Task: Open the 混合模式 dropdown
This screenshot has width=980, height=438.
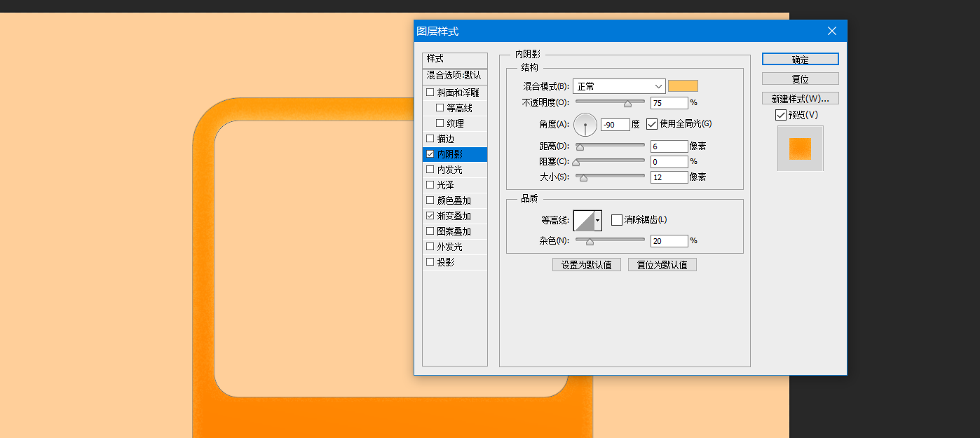Action: (x=619, y=86)
